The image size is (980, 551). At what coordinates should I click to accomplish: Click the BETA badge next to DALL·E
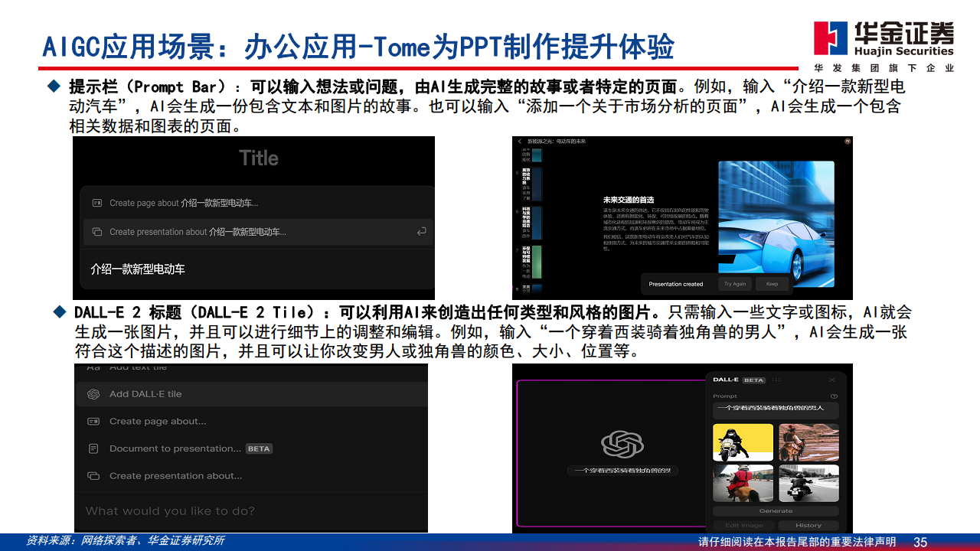click(x=754, y=380)
